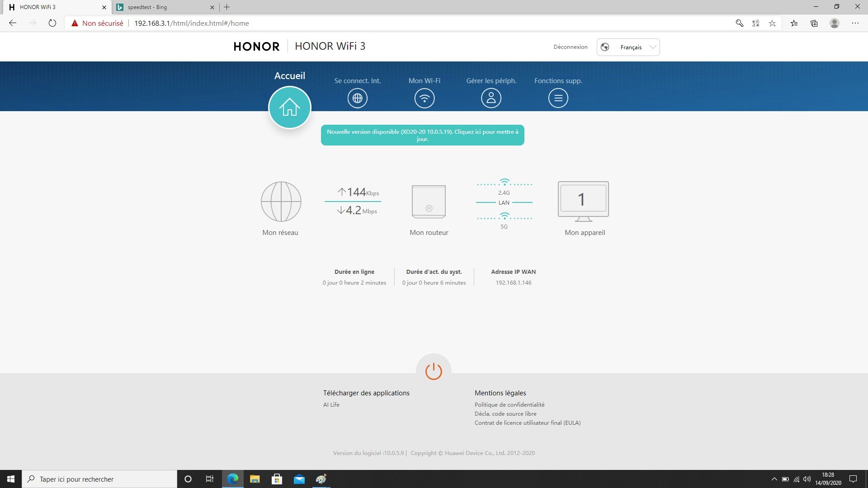Add page to favorites star
868x488 pixels.
(773, 23)
